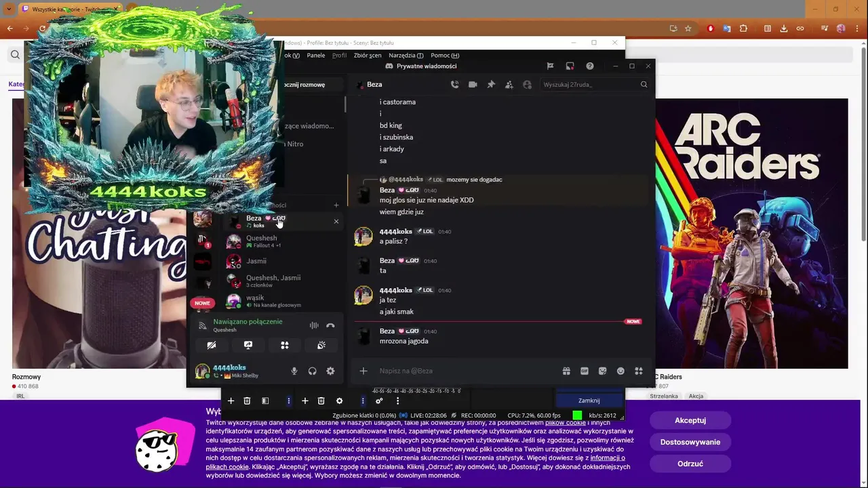Open Discord activities launcher button
This screenshot has height=488, width=868.
pos(285,345)
